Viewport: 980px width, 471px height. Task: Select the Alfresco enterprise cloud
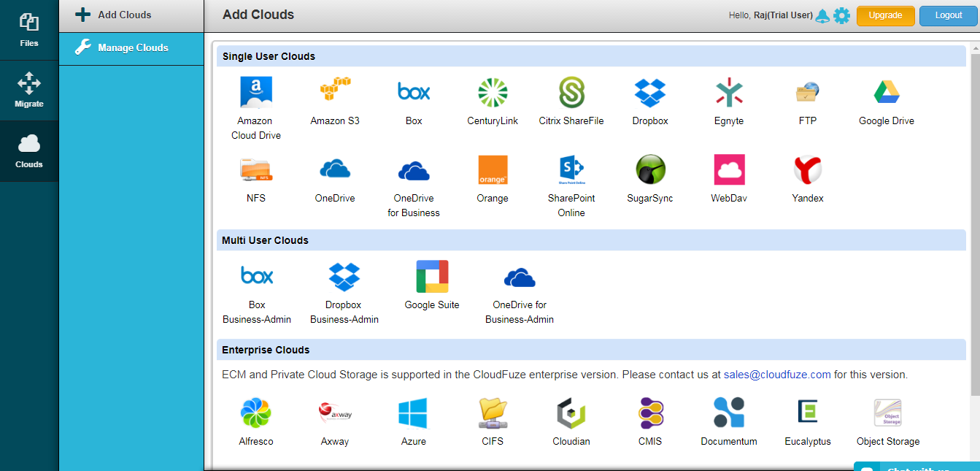coord(256,413)
